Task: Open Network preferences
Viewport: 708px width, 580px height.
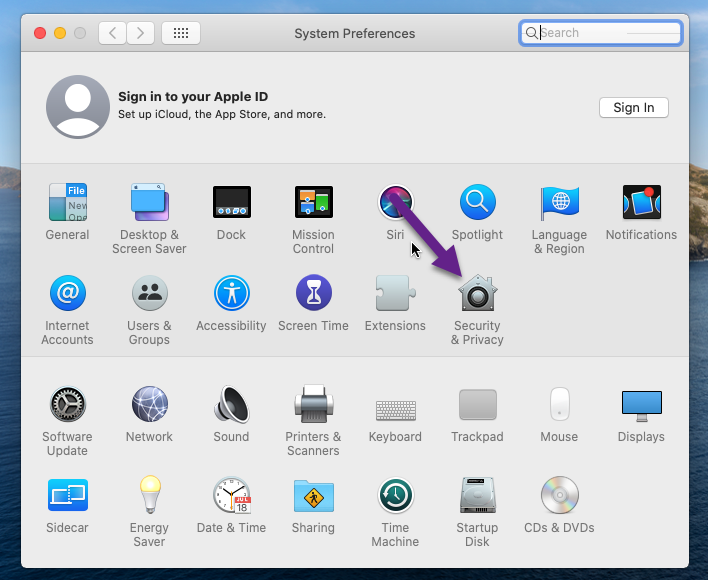Action: coord(149,404)
